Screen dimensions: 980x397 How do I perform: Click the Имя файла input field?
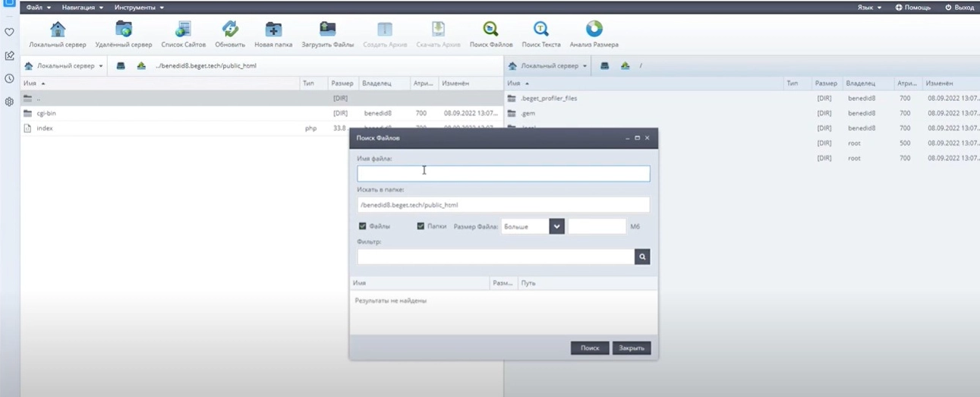(x=503, y=174)
